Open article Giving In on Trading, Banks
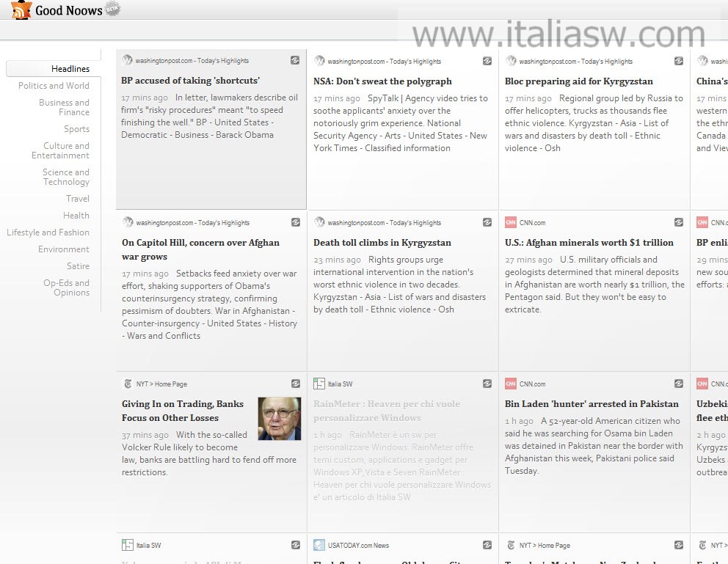This screenshot has width=728, height=564. click(183, 411)
